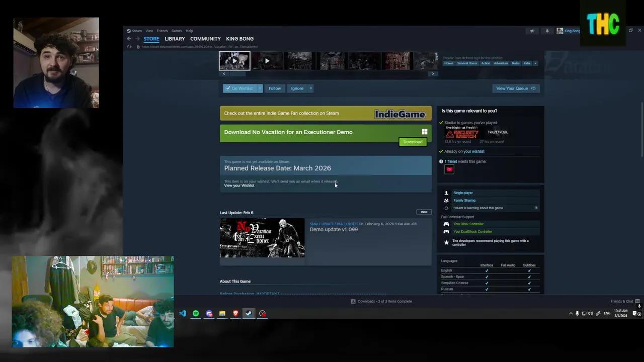
Task: Open the Friends menu
Action: click(162, 31)
